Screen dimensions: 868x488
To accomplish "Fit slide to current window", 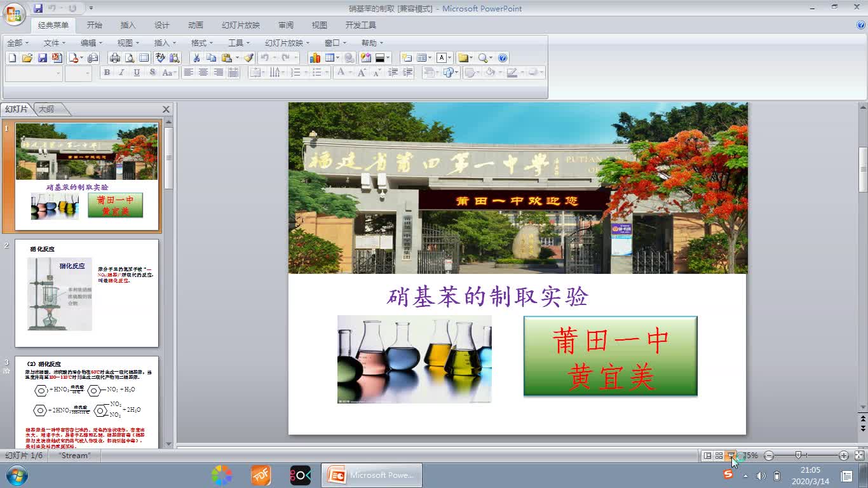I will (859, 456).
